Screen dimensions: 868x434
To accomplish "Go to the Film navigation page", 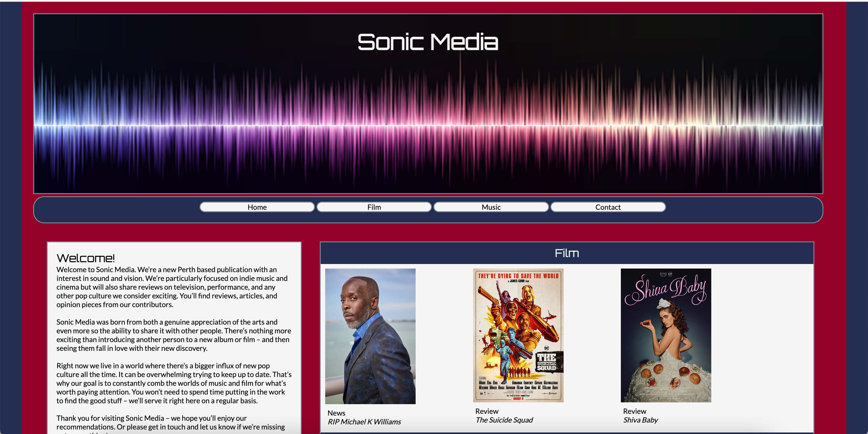I will tap(374, 207).
